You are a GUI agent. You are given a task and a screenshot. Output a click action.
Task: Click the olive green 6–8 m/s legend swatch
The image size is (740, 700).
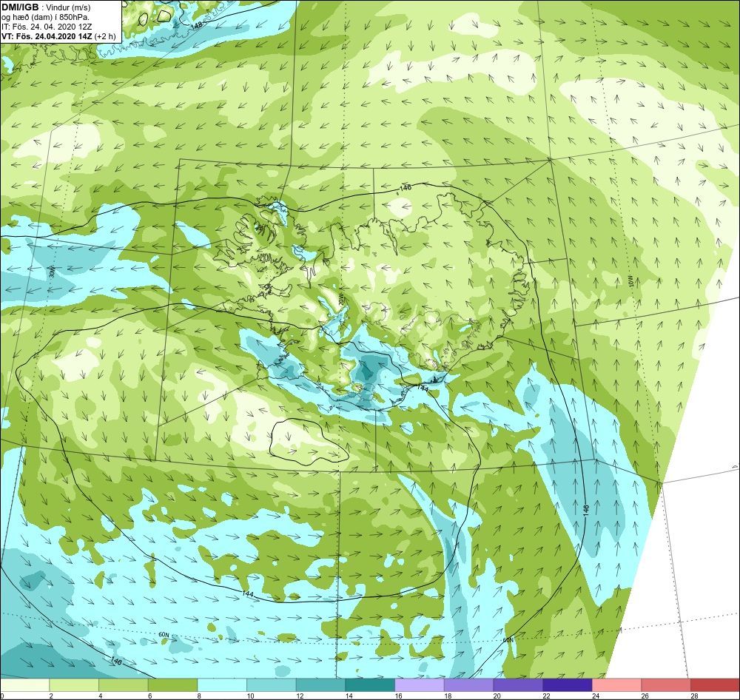point(172,684)
